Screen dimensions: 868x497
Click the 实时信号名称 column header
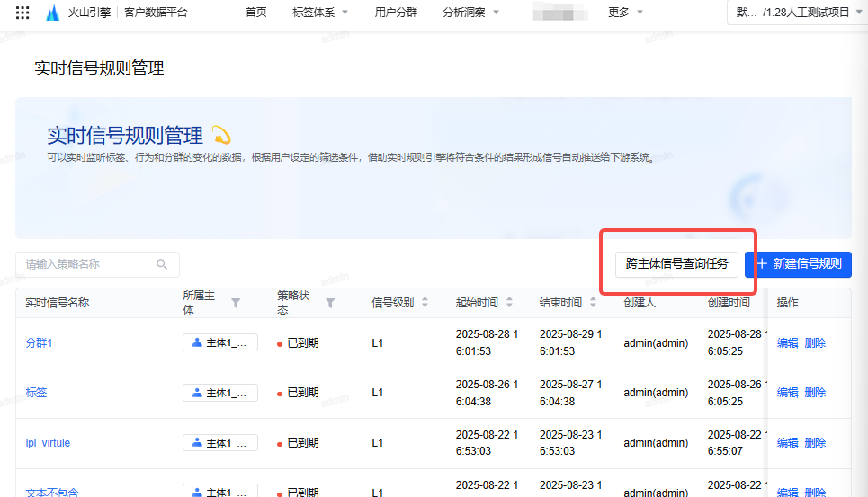click(57, 302)
